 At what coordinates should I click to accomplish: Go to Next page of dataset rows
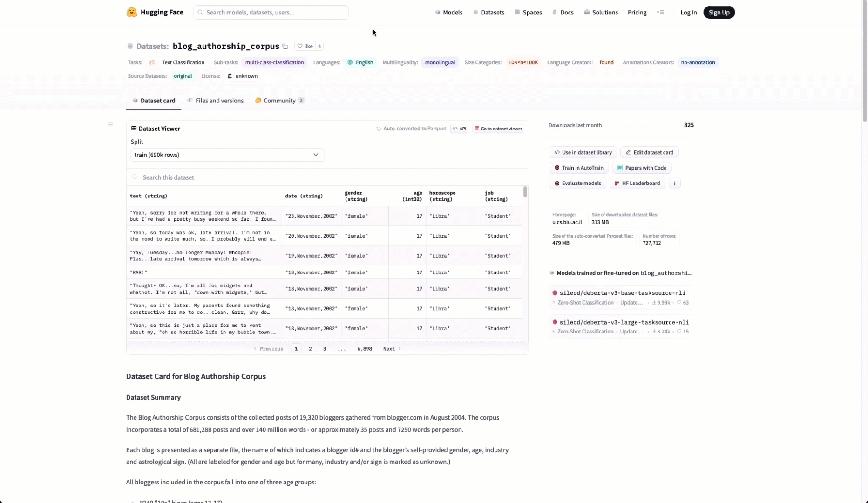(392, 348)
